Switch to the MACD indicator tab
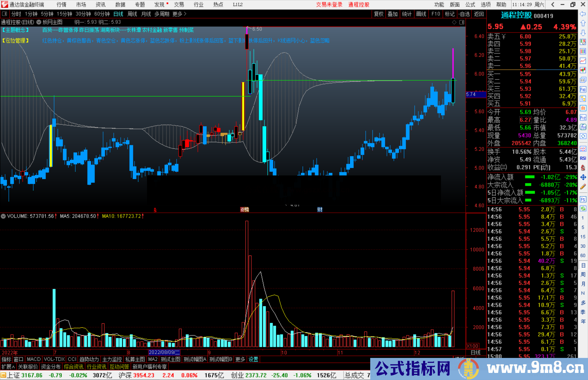Screen dimensions: 588x380 (x=34, y=359)
